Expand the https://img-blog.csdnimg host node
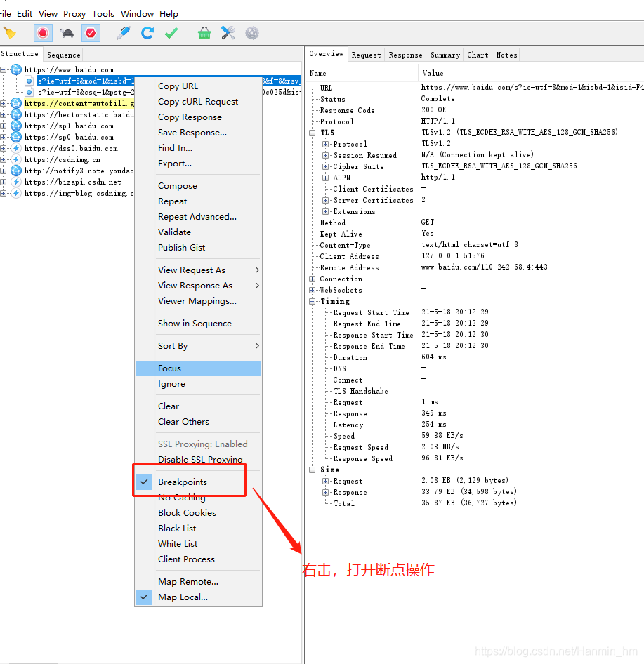This screenshot has height=664, width=644. click(4, 193)
